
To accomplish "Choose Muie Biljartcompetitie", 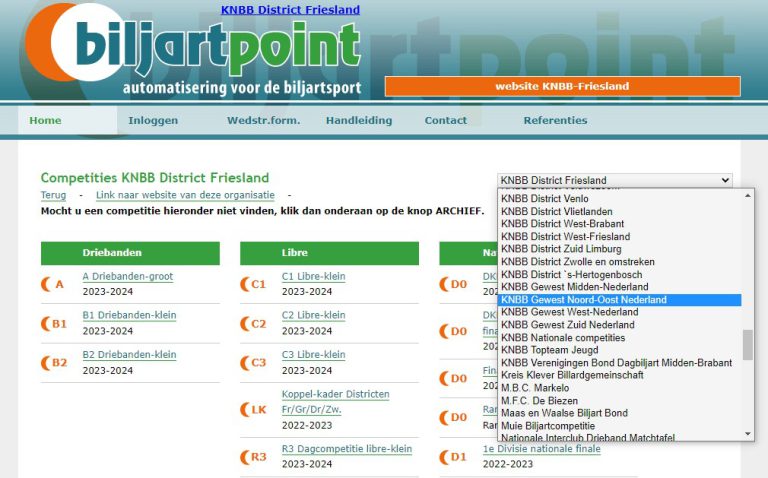I will (619, 426).
